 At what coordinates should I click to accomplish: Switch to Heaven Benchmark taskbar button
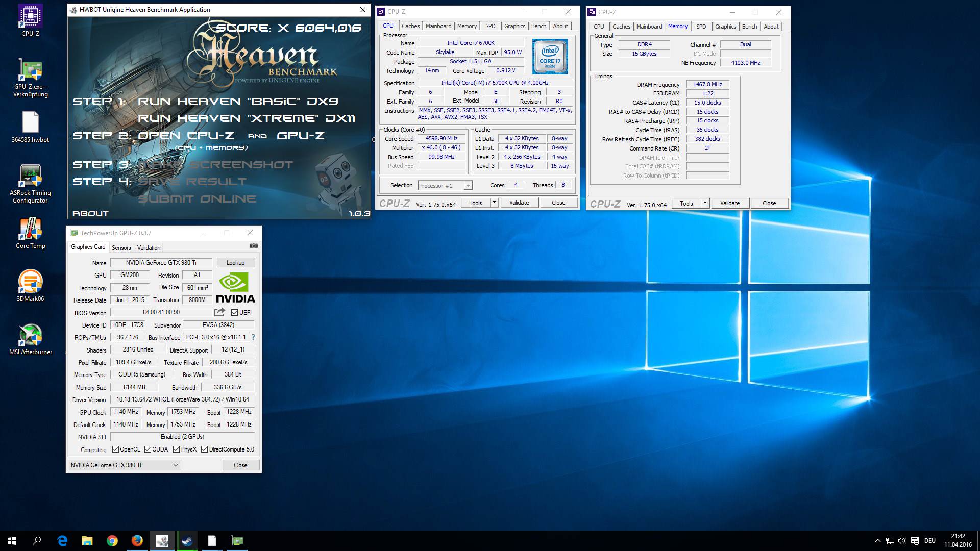[x=162, y=541]
